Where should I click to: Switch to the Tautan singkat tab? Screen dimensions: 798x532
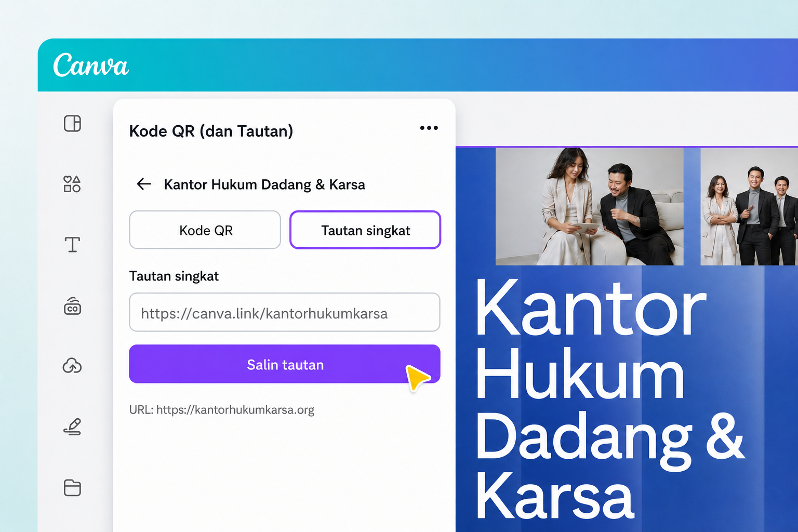click(365, 230)
